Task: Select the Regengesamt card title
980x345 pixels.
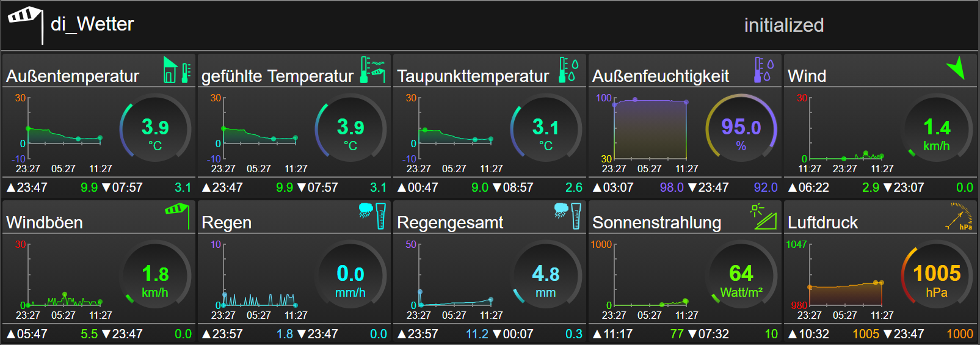Action: [450, 222]
